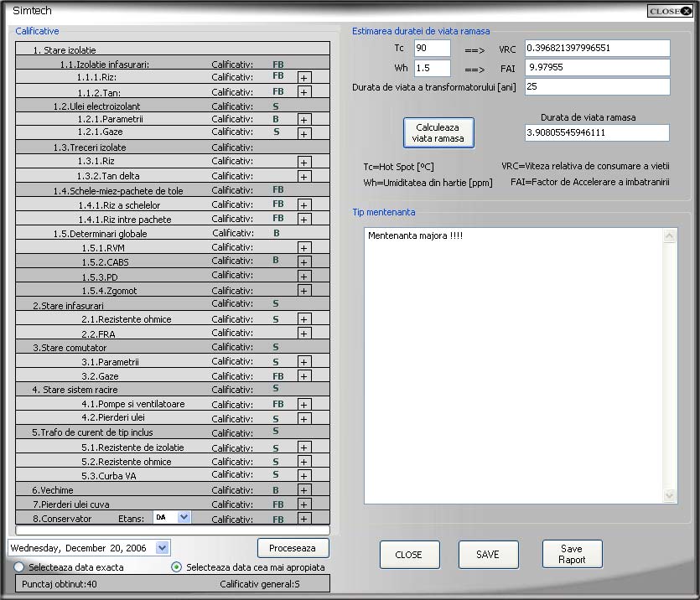Click the Wh input field
Screen dimensions: 700x600
pyautogui.click(x=432, y=68)
